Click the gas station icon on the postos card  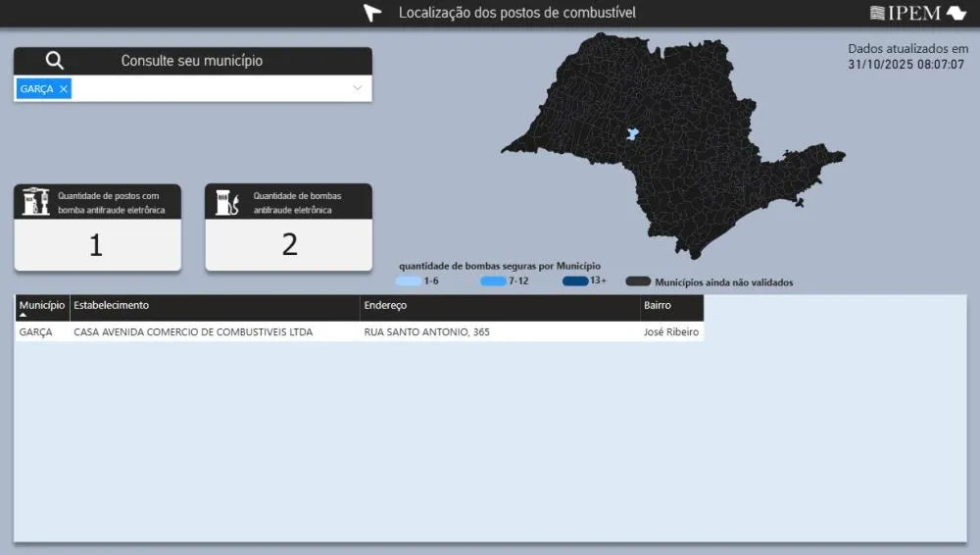click(36, 201)
